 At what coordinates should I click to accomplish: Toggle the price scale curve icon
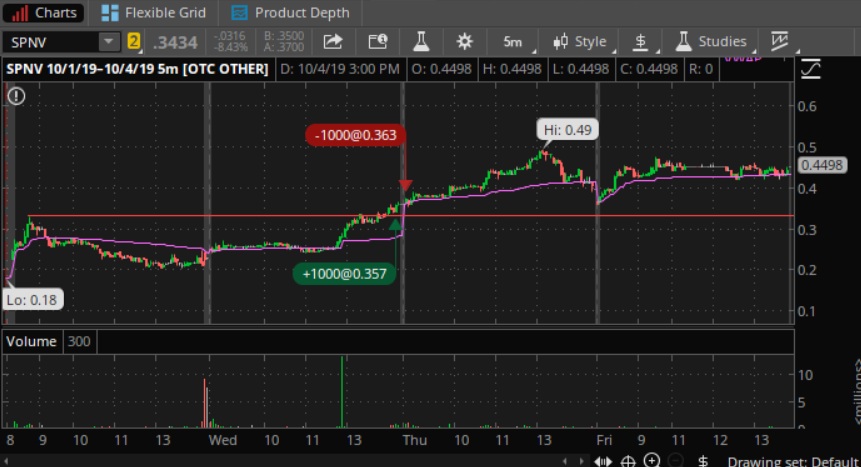coord(811,69)
